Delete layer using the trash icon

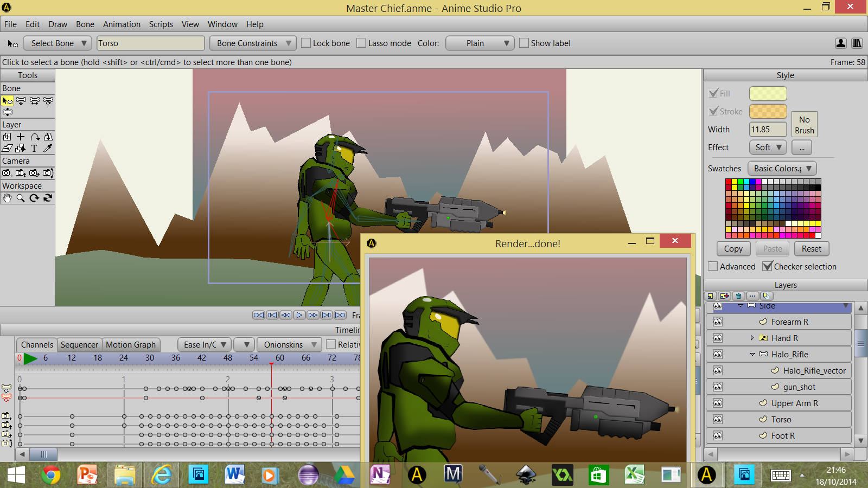(738, 296)
